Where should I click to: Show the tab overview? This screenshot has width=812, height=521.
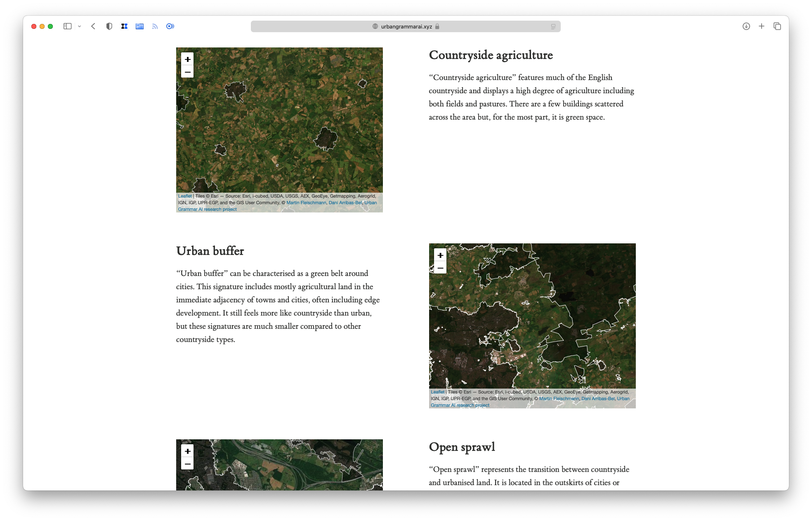(777, 26)
